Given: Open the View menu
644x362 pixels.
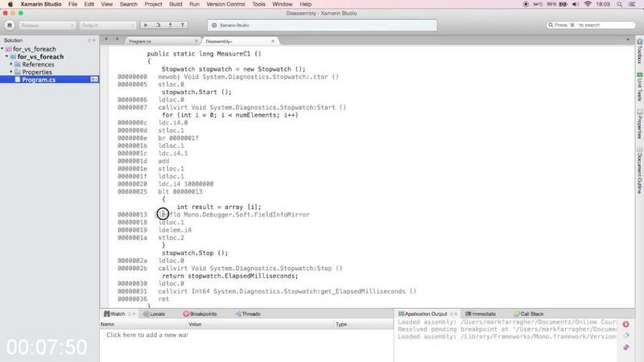Looking at the screenshot, I should (107, 4).
